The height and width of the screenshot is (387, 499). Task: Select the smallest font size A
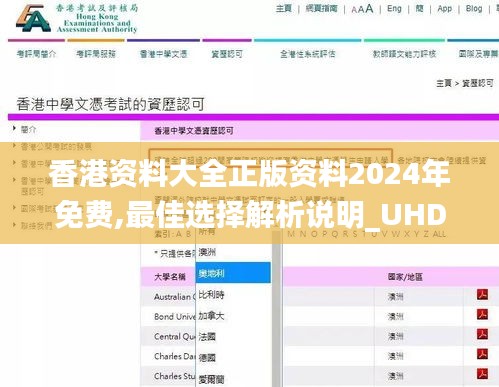click(354, 10)
